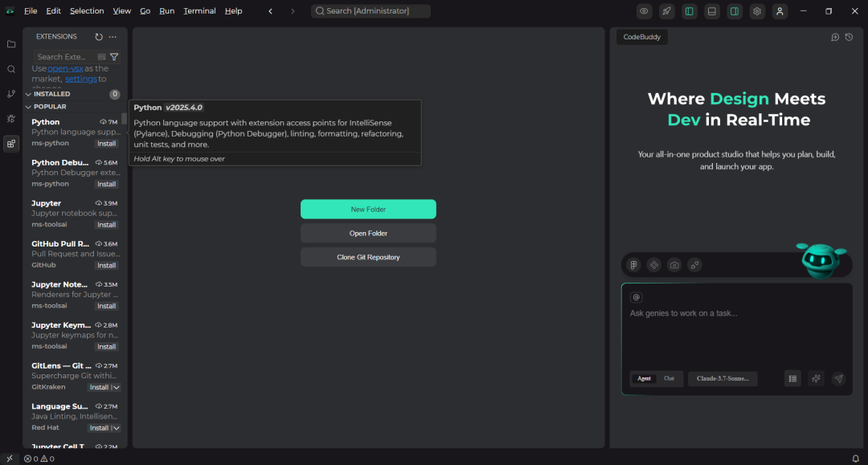Open the account profile icon

click(780, 11)
